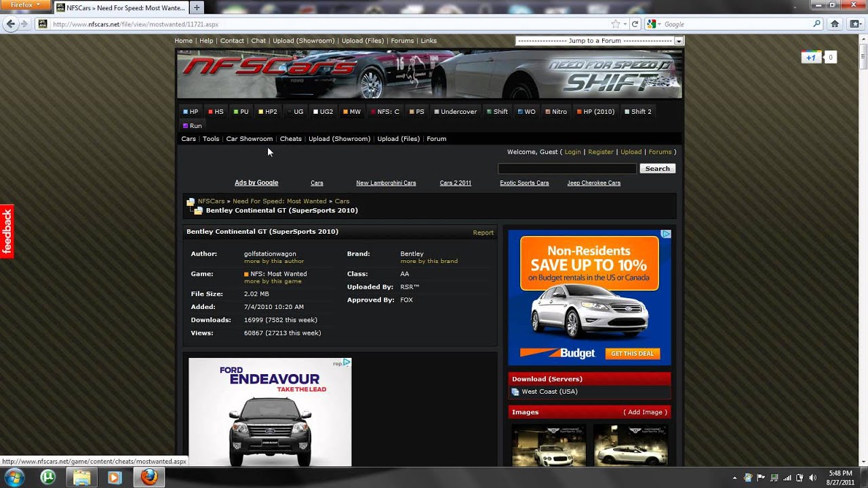This screenshot has height=488, width=868.
Task: Open the New Lamborghini Cars ad link
Action: [386, 183]
